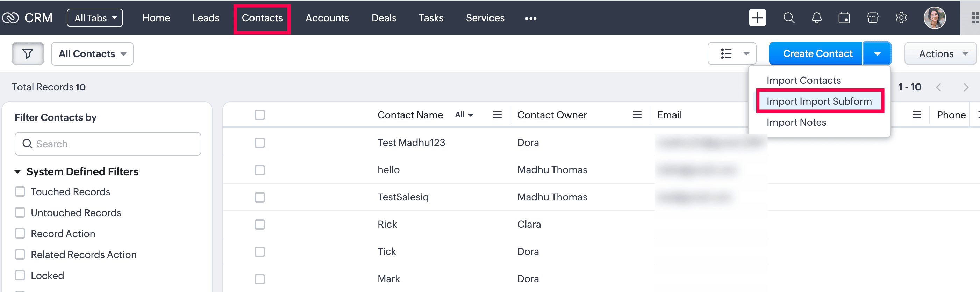
Task: Check the Touched Records filter
Action: [x=20, y=192]
